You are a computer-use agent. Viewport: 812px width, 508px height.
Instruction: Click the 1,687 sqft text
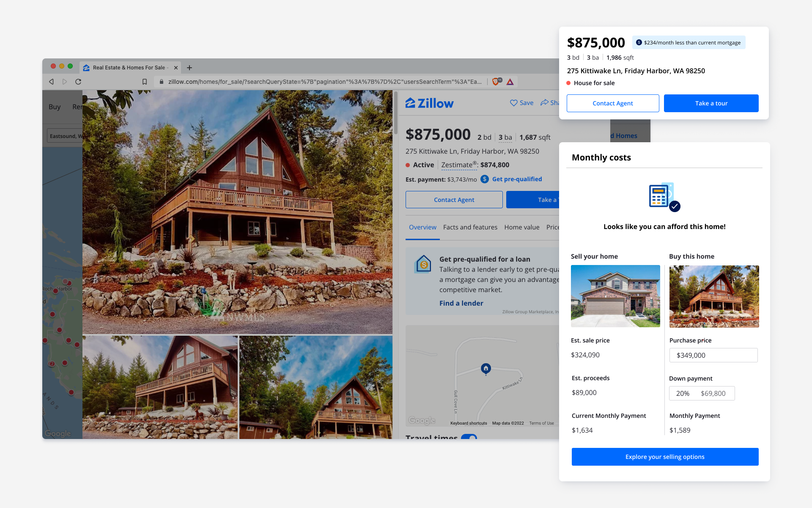point(535,137)
